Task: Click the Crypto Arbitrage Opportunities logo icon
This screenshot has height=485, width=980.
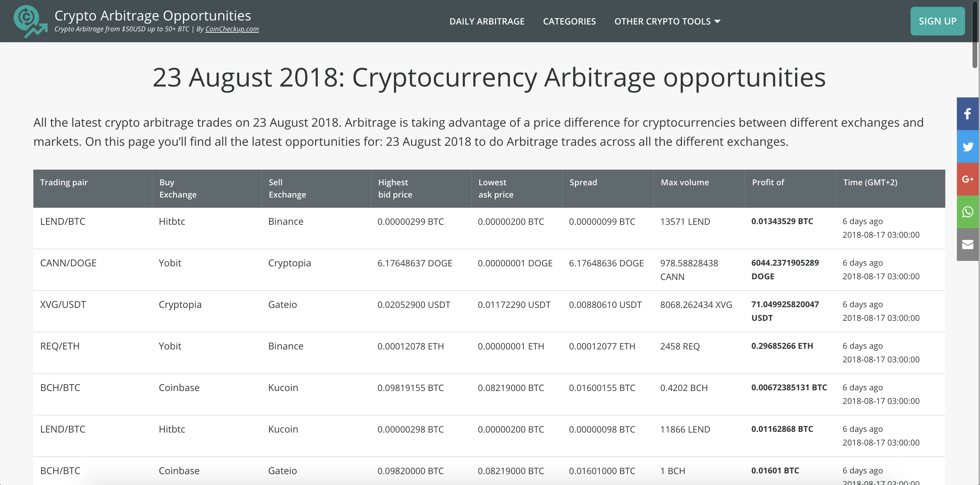Action: click(x=30, y=21)
